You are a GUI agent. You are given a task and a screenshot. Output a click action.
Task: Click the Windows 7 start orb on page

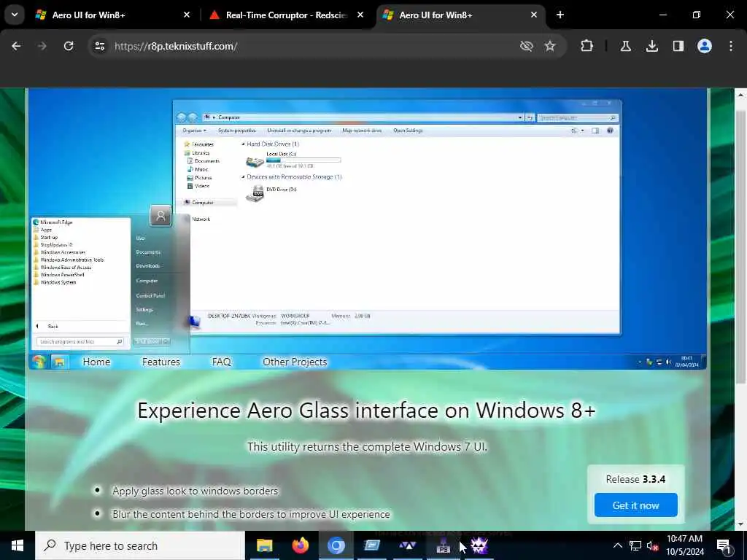coord(39,362)
